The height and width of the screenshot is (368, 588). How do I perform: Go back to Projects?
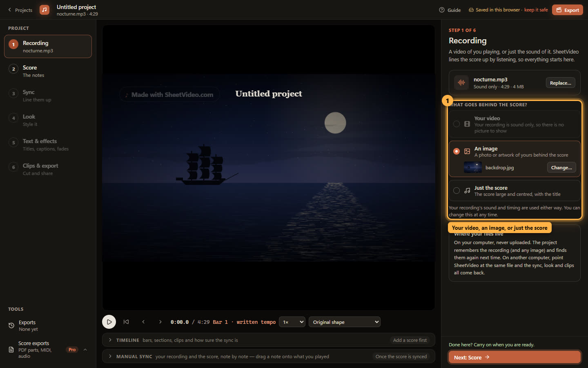pyautogui.click(x=20, y=10)
